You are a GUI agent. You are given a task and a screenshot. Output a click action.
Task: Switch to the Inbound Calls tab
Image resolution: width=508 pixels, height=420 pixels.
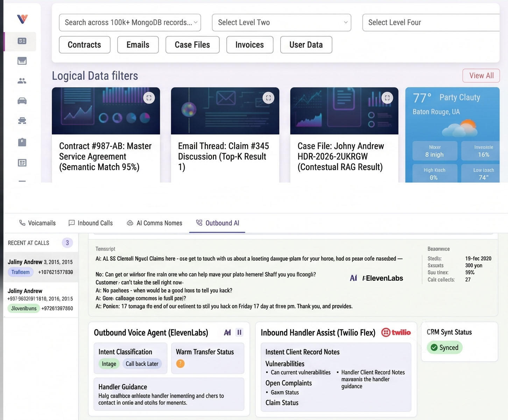(91, 223)
